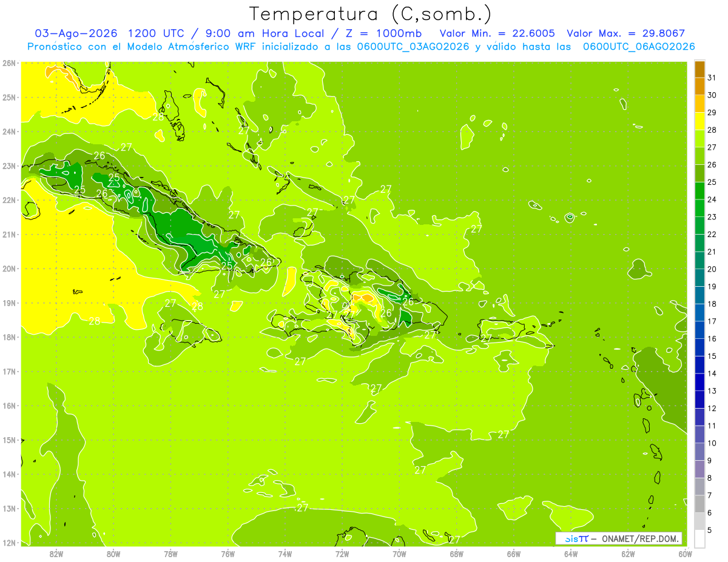The width and height of the screenshot is (728, 562).
Task: Click the latitude label '14N'
Action: 9,474
